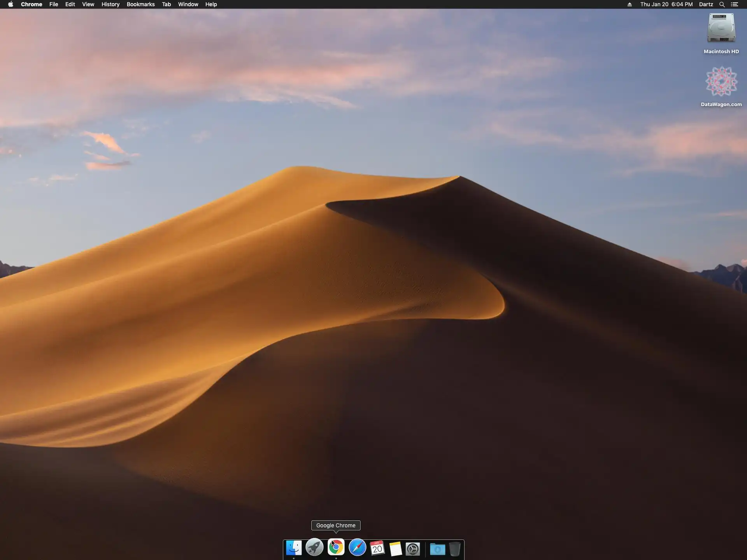Open Spotlight search magnifier icon
The image size is (747, 560).
pos(722,4)
